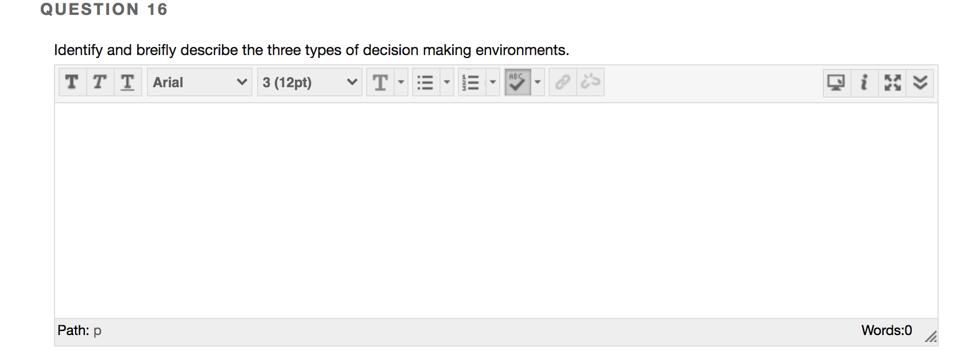Image resolution: width=980 pixels, height=358 pixels.
Task: Open the spell check language dropdown arrow
Action: point(538,82)
